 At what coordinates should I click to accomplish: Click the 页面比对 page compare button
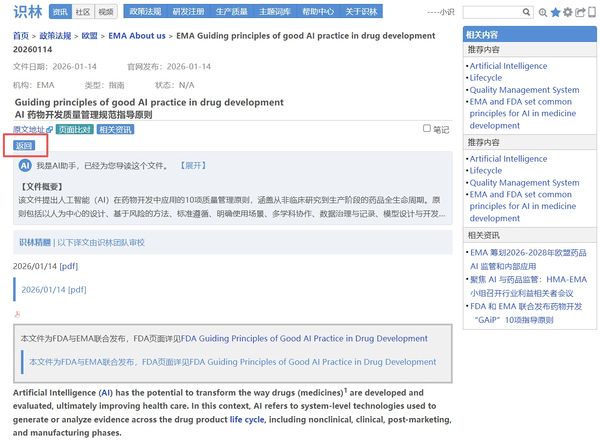pos(73,130)
